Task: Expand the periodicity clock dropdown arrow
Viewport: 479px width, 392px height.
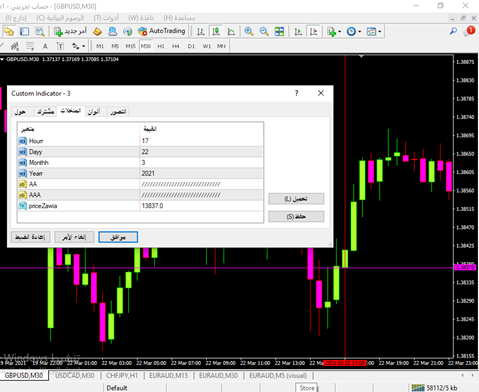Action: [x=359, y=32]
